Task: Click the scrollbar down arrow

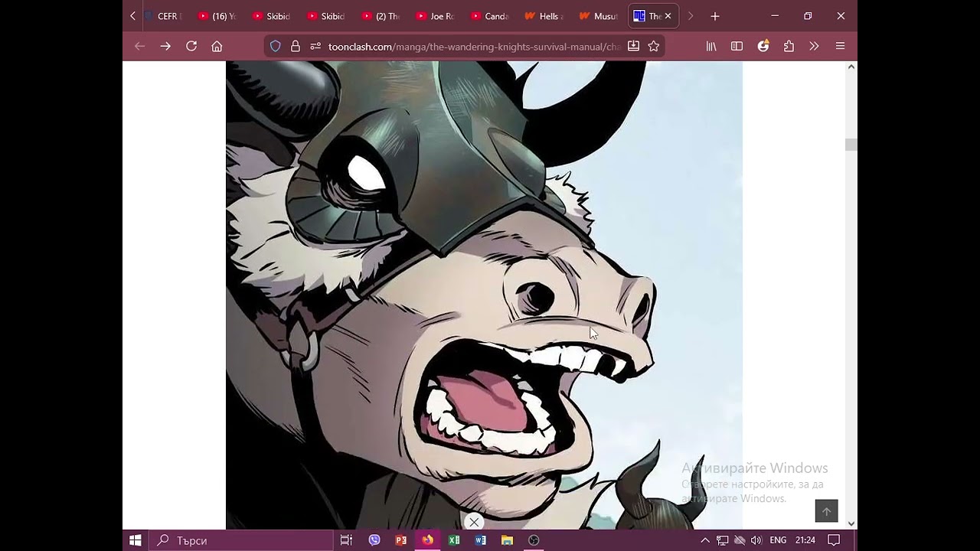Action: pyautogui.click(x=851, y=523)
